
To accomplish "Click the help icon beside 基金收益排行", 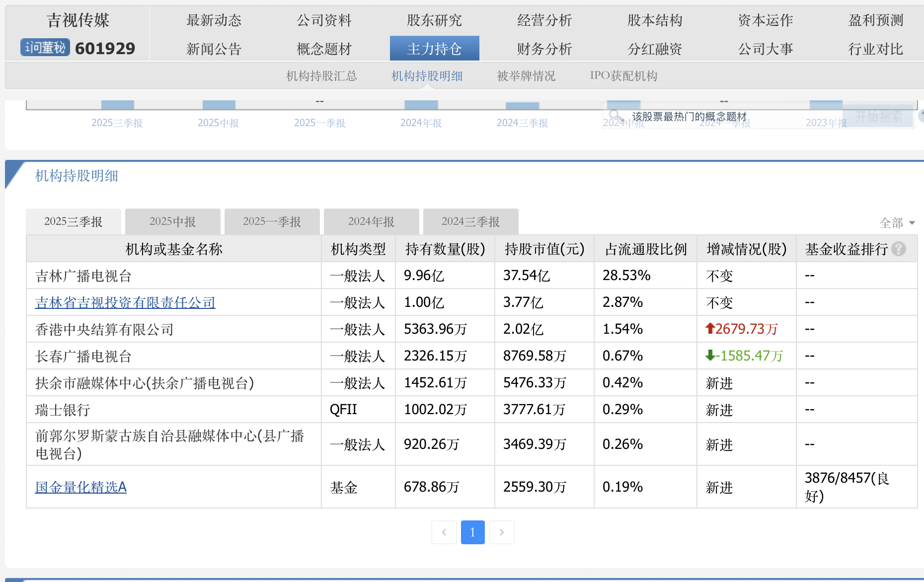I will pyautogui.click(x=899, y=249).
